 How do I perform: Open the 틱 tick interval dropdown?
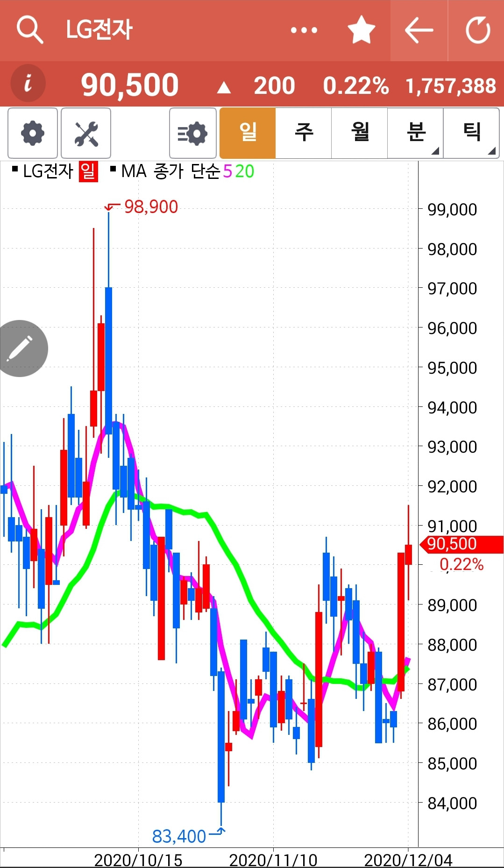coord(471,133)
